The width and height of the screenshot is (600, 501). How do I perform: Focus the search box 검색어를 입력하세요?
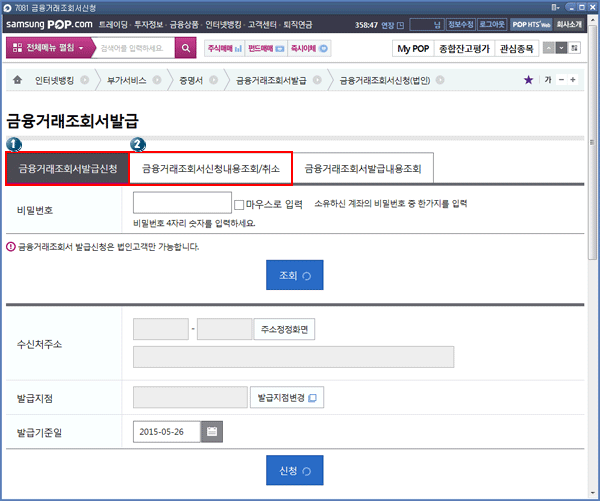pyautogui.click(x=134, y=48)
